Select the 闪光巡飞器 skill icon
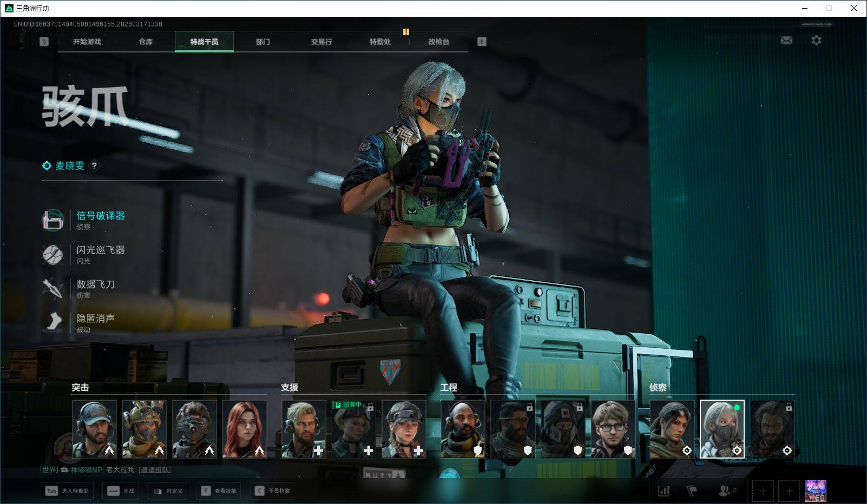This screenshot has height=504, width=867. click(53, 254)
